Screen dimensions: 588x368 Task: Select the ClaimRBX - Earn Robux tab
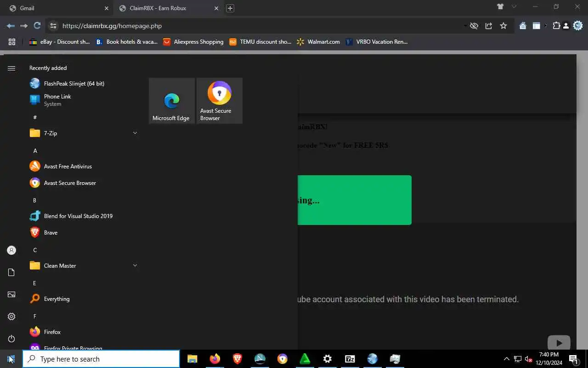pos(168,8)
